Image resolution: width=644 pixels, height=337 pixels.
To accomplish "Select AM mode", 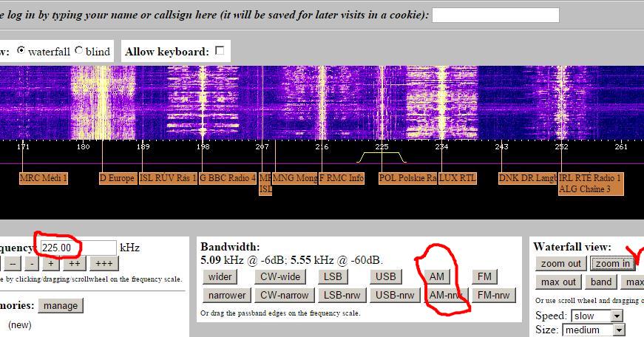I will 436,276.
